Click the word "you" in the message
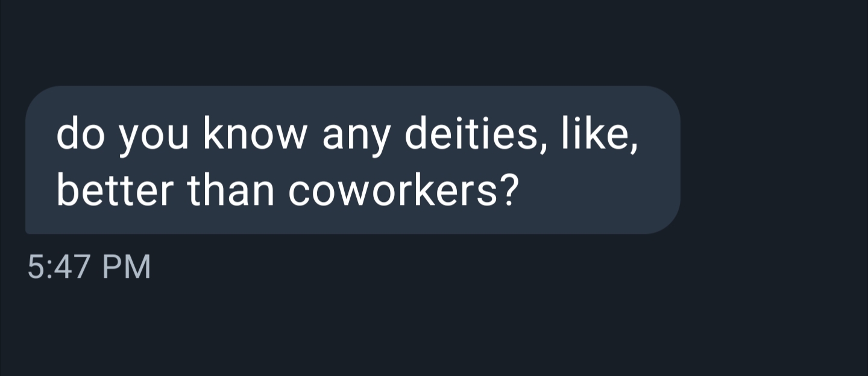Viewport: 868px width, 376px height. pyautogui.click(x=154, y=138)
